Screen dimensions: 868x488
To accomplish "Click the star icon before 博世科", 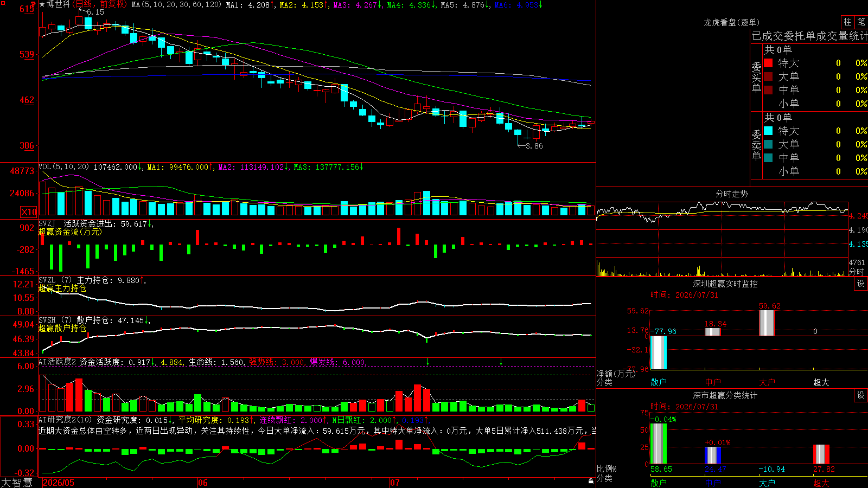I will (42, 4).
